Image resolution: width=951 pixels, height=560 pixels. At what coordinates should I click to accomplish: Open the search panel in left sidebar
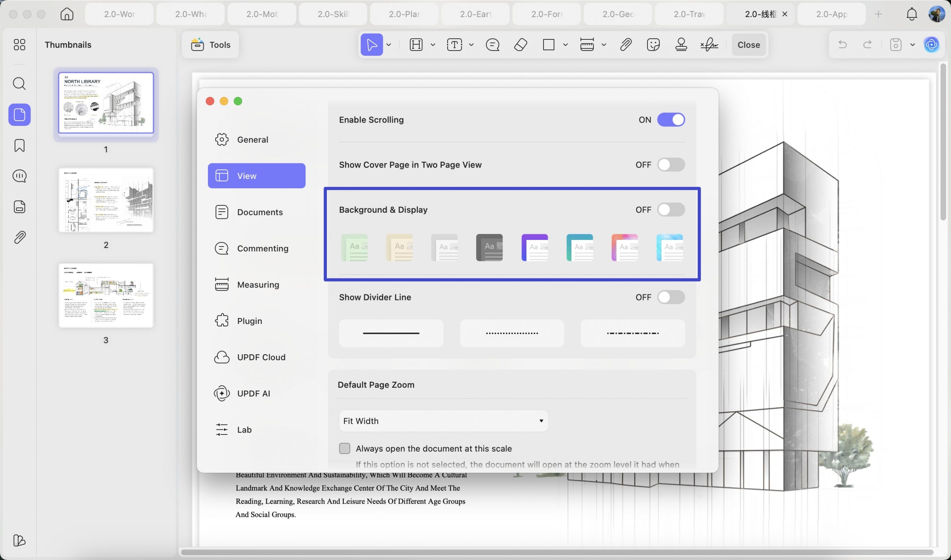click(19, 84)
